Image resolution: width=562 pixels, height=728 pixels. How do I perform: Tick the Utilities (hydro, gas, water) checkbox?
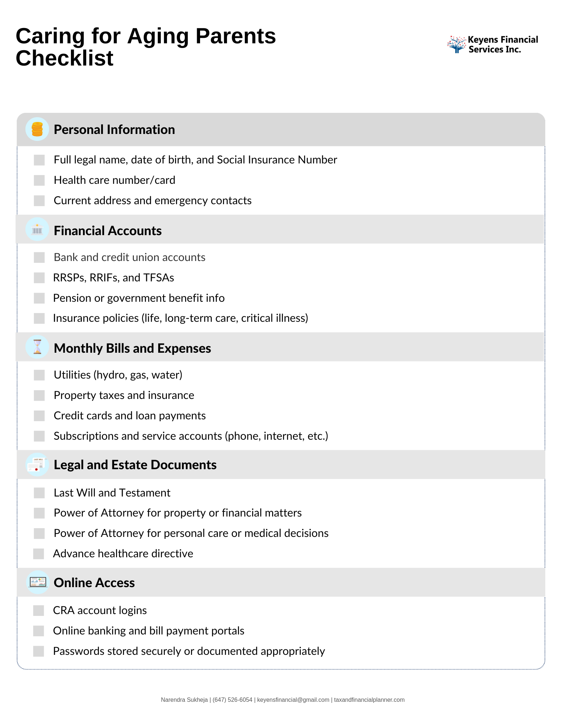[39, 375]
